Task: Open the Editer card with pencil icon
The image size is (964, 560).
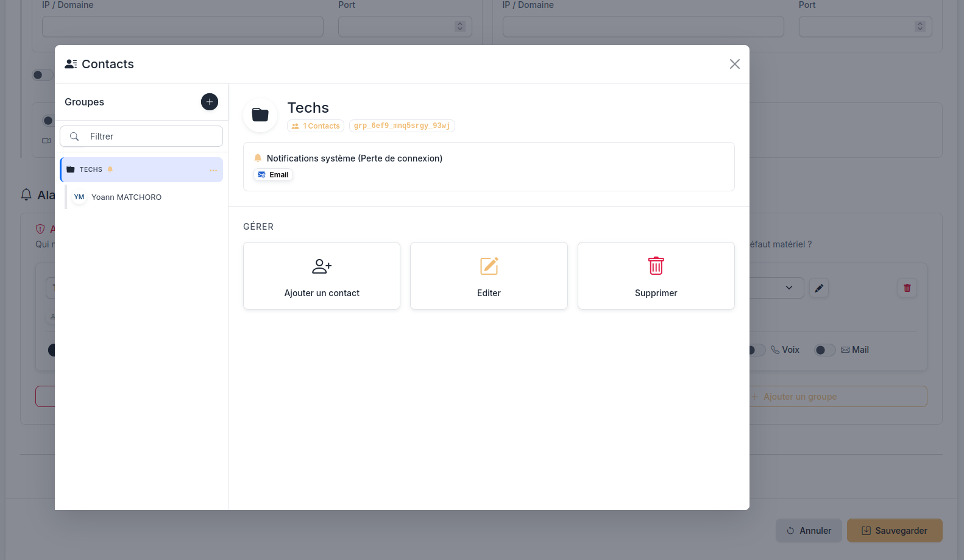Action: coord(489,276)
